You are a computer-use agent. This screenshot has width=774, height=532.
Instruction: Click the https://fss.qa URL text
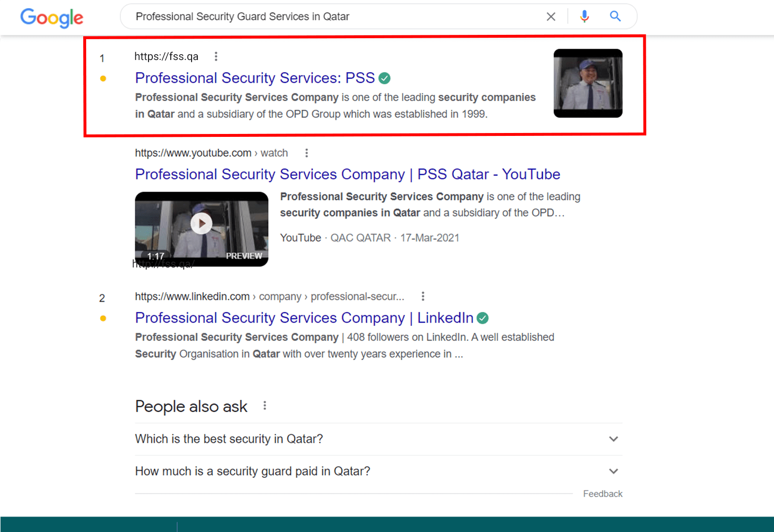pos(166,57)
